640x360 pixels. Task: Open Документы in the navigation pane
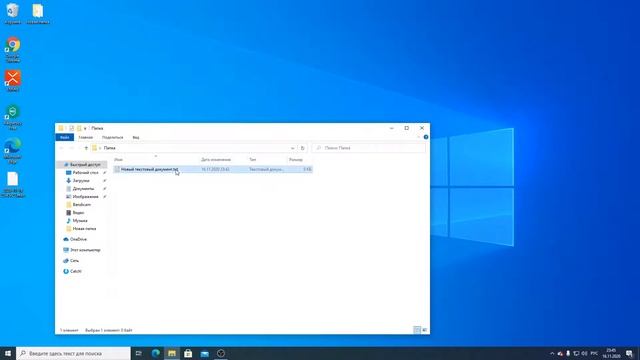tap(83, 189)
